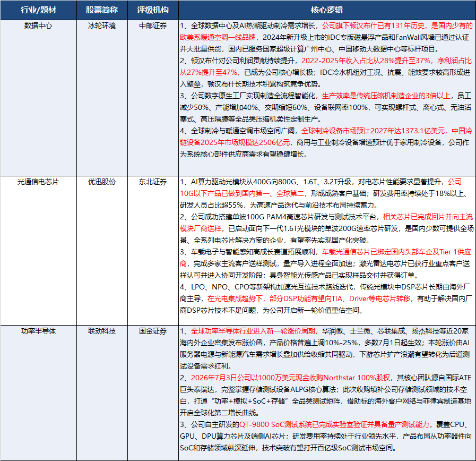Click the 核心逻辑 column header
The width and height of the screenshot is (476, 461).
[327, 10]
